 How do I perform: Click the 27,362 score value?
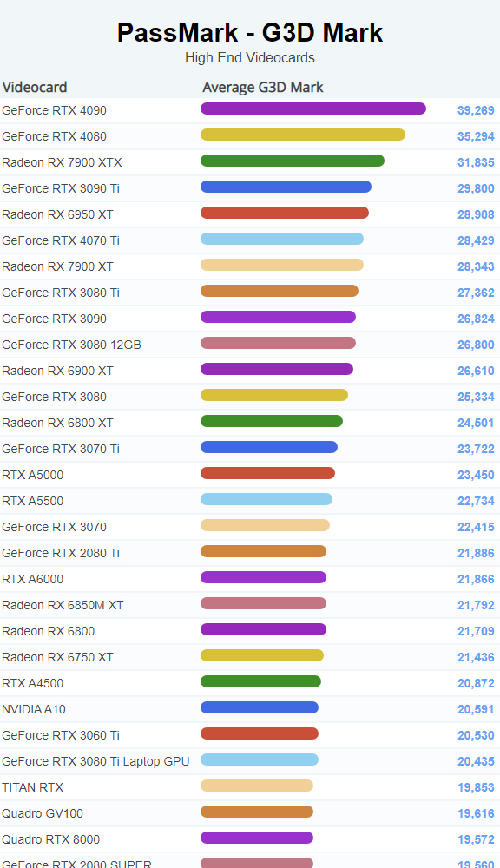476,293
